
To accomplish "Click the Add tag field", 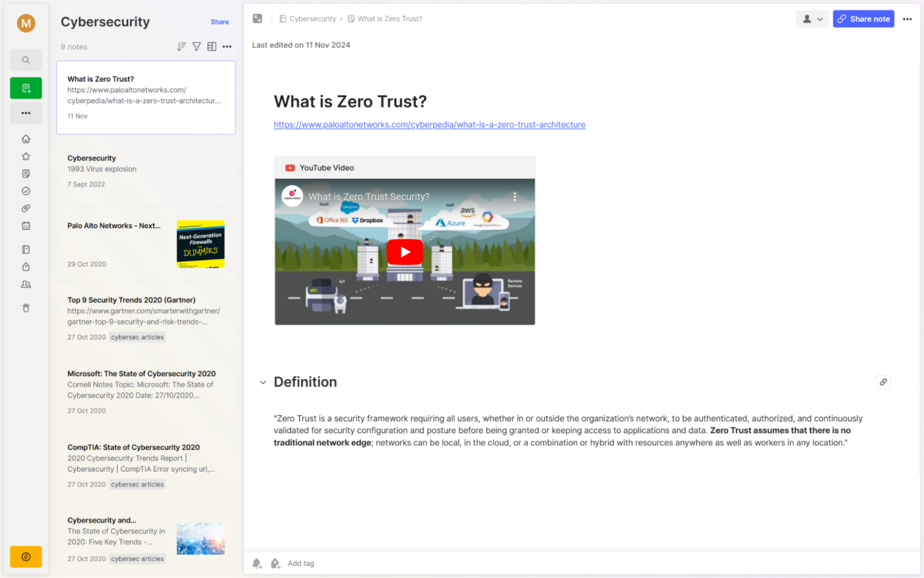I will point(301,563).
